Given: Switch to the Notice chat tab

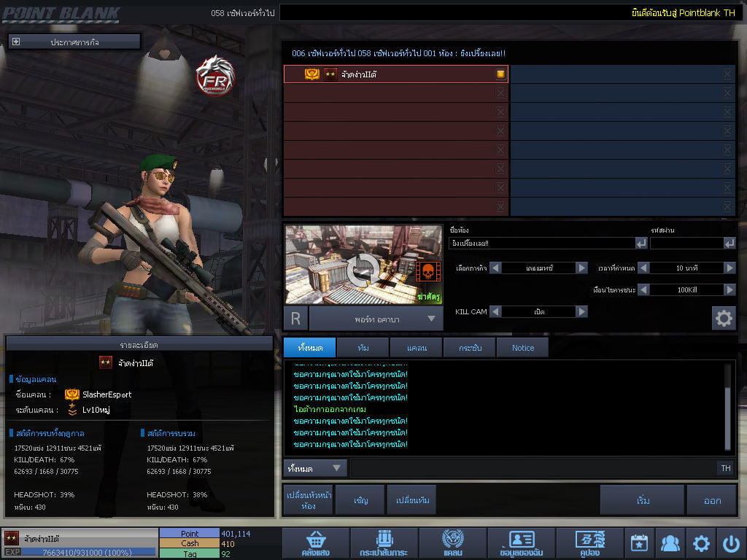Looking at the screenshot, I should click(x=522, y=348).
